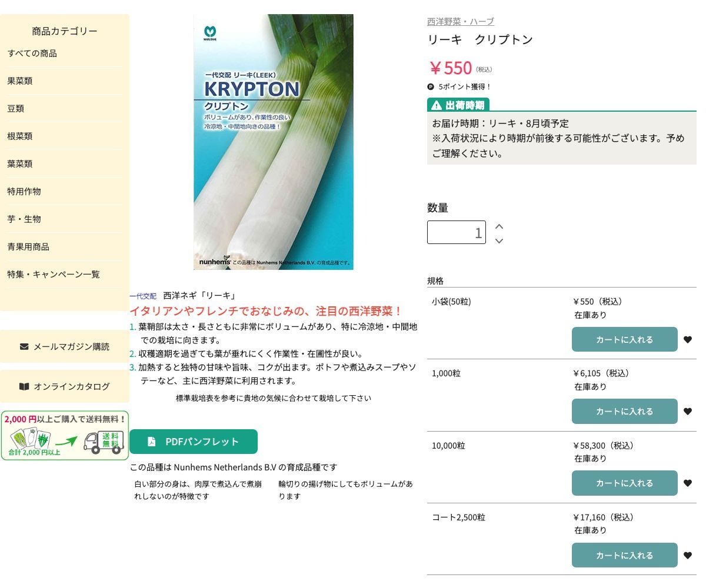The width and height of the screenshot is (706, 588).
Task: Toggle the heart favorite for 小袋(50粒)
Action: coord(688,339)
